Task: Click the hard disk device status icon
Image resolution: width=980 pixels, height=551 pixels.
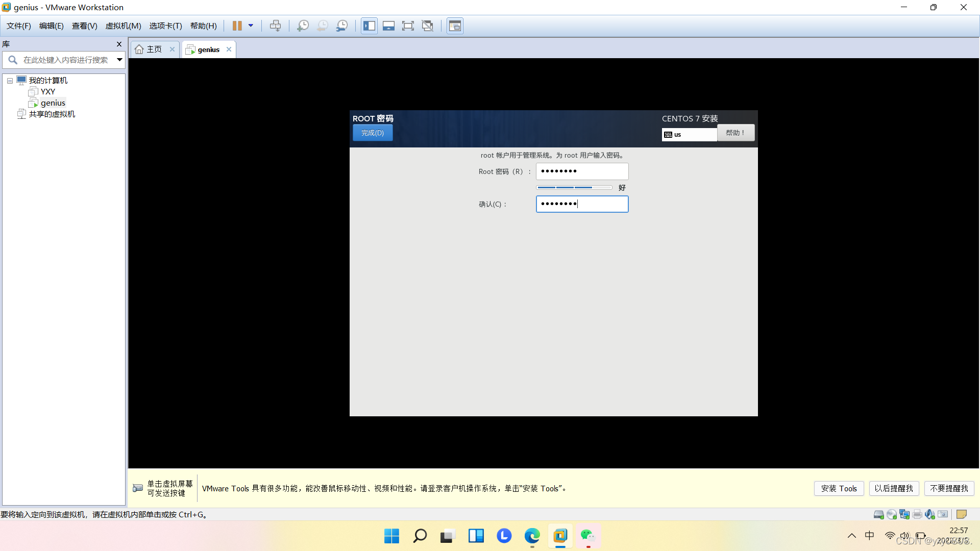Action: 878,515
